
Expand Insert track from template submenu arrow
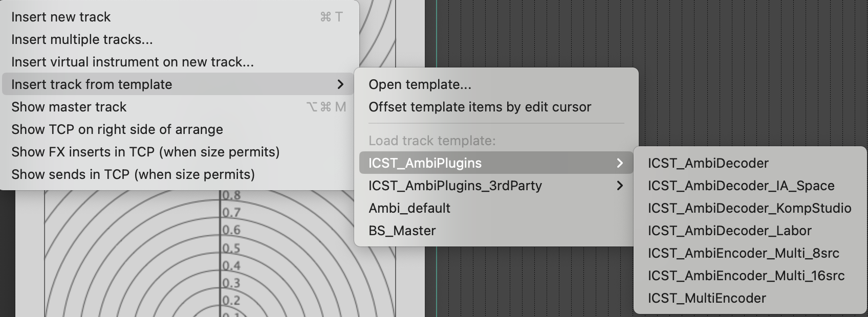(x=340, y=84)
